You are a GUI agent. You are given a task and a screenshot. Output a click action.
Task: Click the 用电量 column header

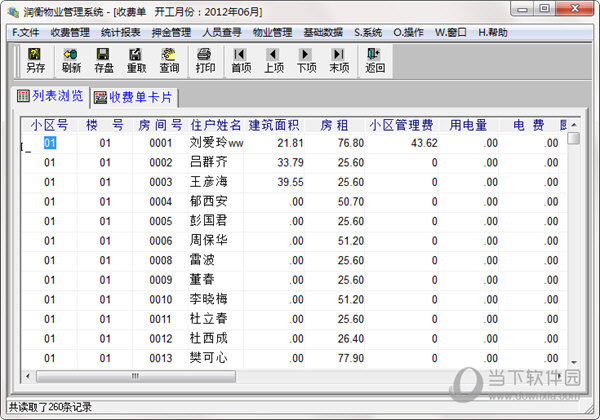pyautogui.click(x=468, y=125)
